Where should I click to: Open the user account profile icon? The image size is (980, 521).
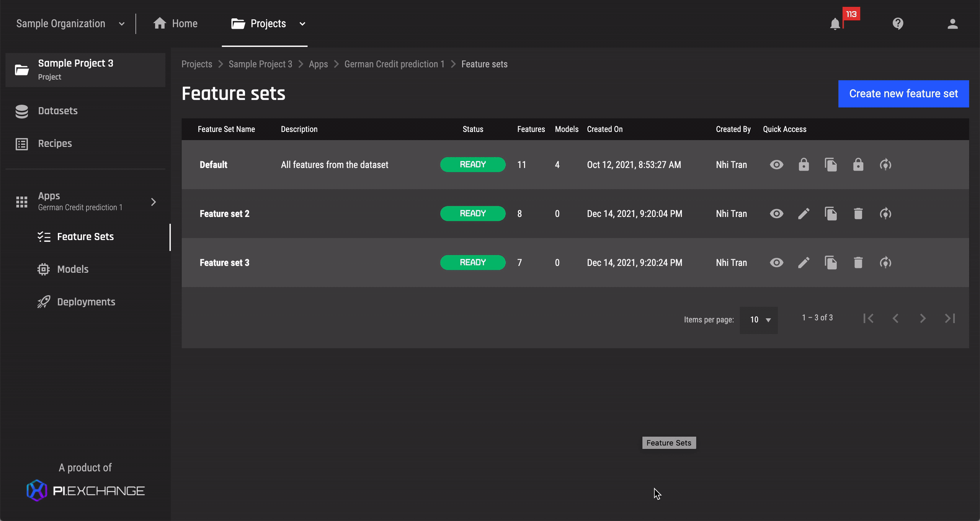click(952, 24)
